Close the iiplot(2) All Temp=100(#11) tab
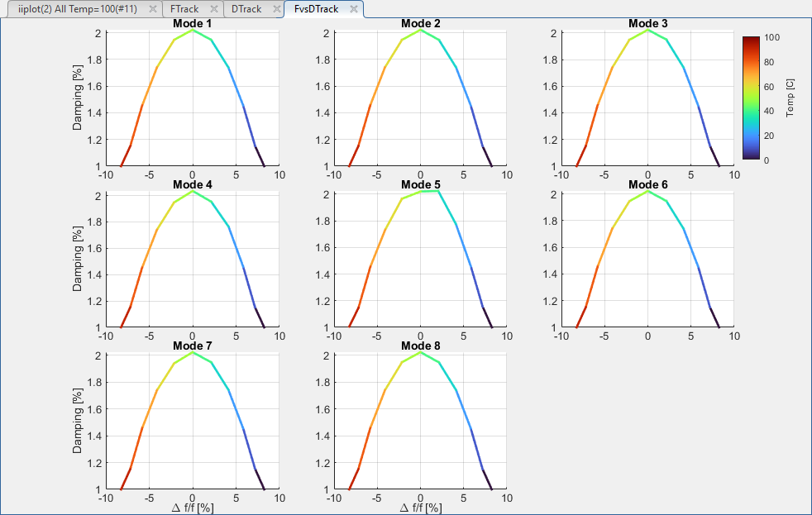The height and width of the screenshot is (515, 812). [151, 9]
